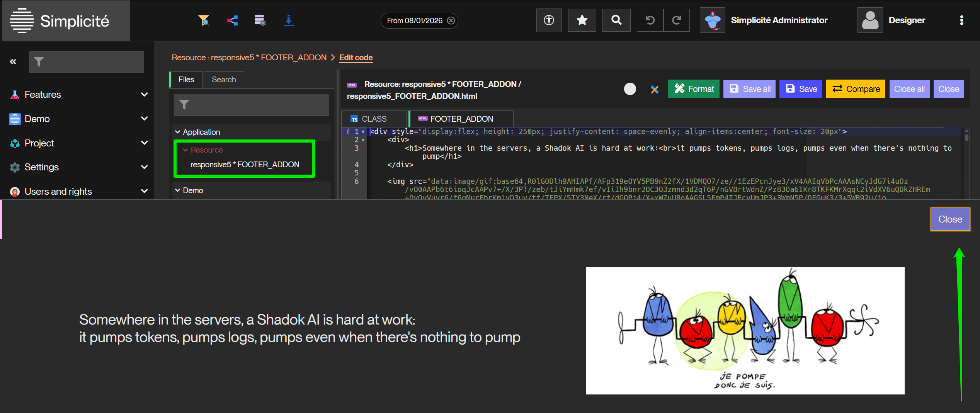Screen dimensions: 980x413
Task: Click the Resource breadcrumb link
Action: [249, 58]
